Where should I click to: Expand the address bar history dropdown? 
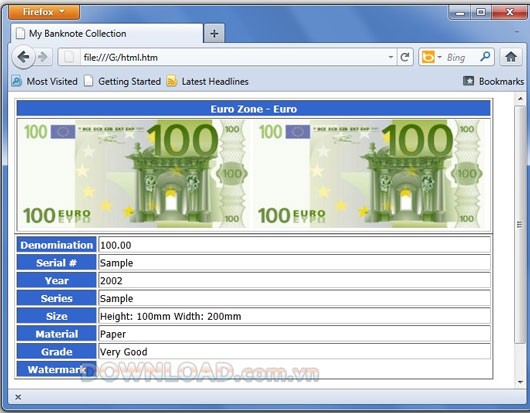point(391,57)
